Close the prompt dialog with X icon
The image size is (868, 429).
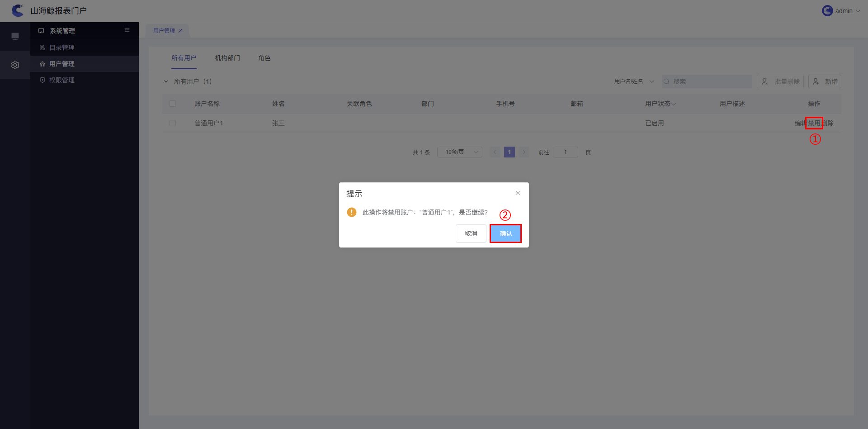(518, 193)
